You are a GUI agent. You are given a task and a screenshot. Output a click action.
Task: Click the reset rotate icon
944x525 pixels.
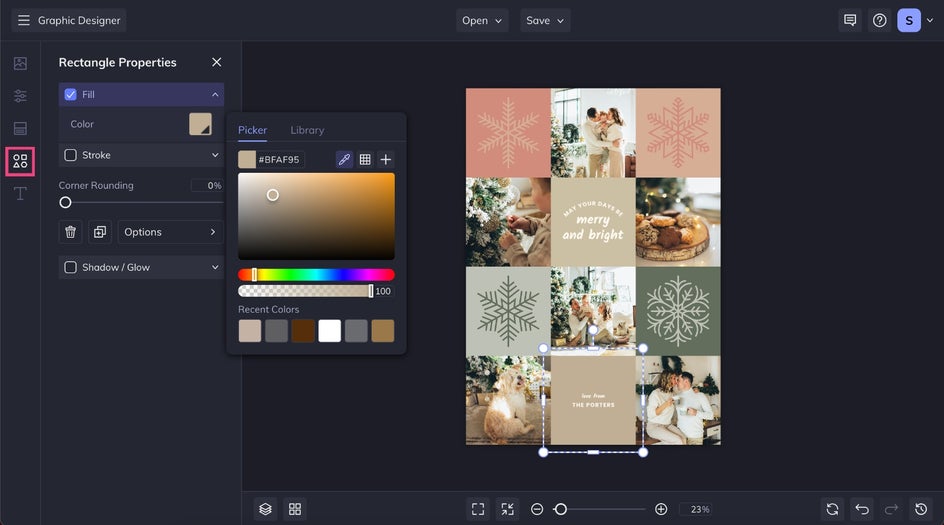[x=833, y=509]
